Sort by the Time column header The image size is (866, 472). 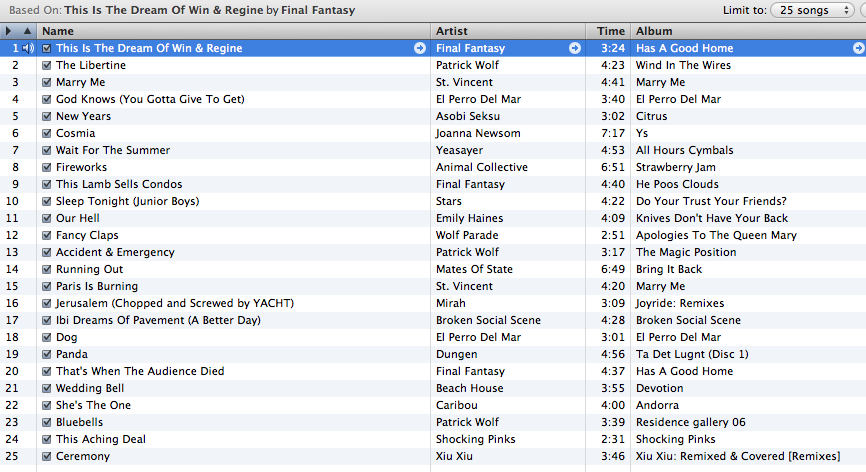(x=608, y=31)
